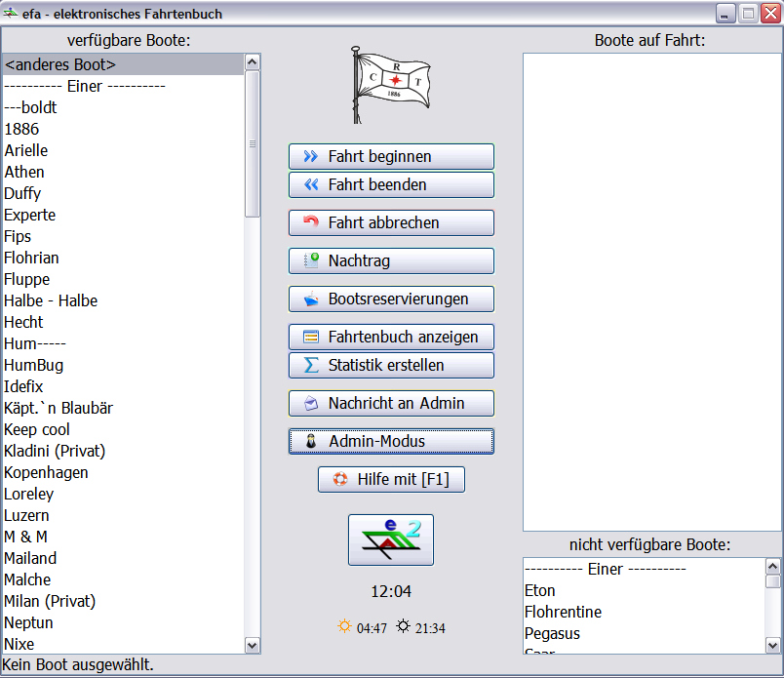Click down arrow of unavailable boats scrollbar
784x678 pixels.
(772, 645)
